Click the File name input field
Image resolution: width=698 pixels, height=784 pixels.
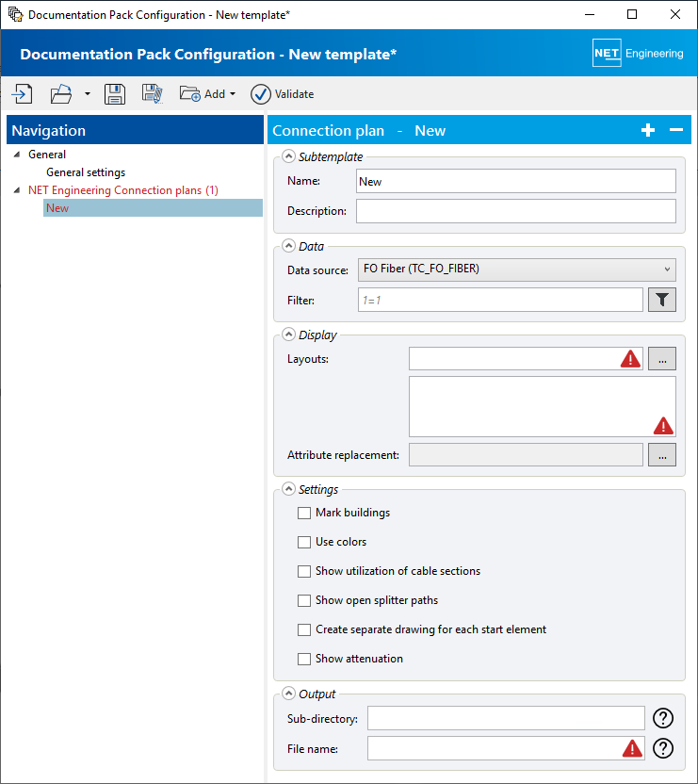pyautogui.click(x=506, y=748)
